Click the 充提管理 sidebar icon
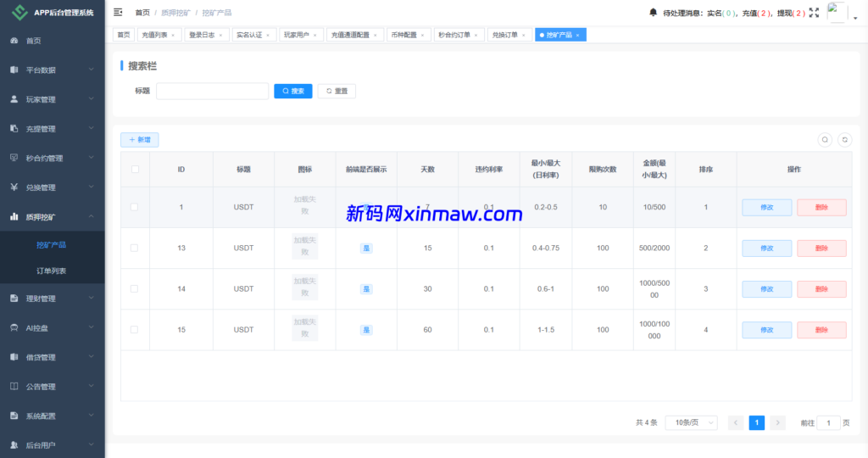 [x=14, y=128]
